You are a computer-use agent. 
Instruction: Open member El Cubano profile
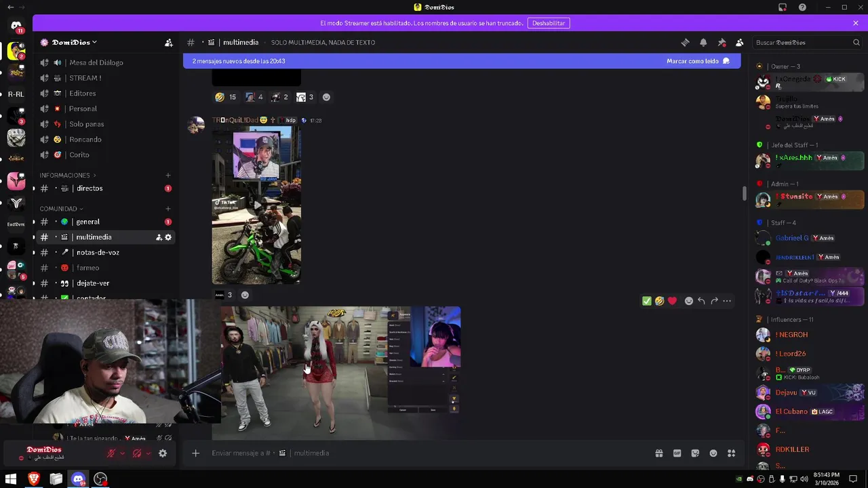point(810,411)
